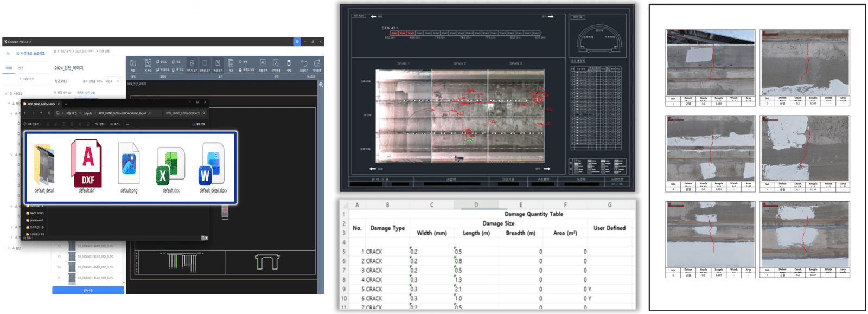Switch explorer to details list view icon

tap(202, 238)
